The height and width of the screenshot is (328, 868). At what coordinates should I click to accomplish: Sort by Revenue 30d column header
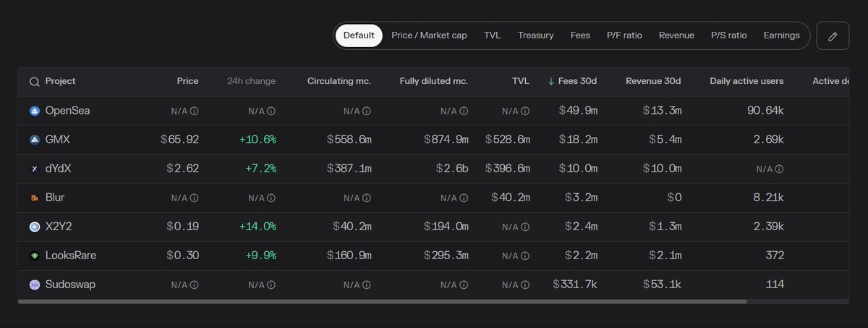(653, 81)
